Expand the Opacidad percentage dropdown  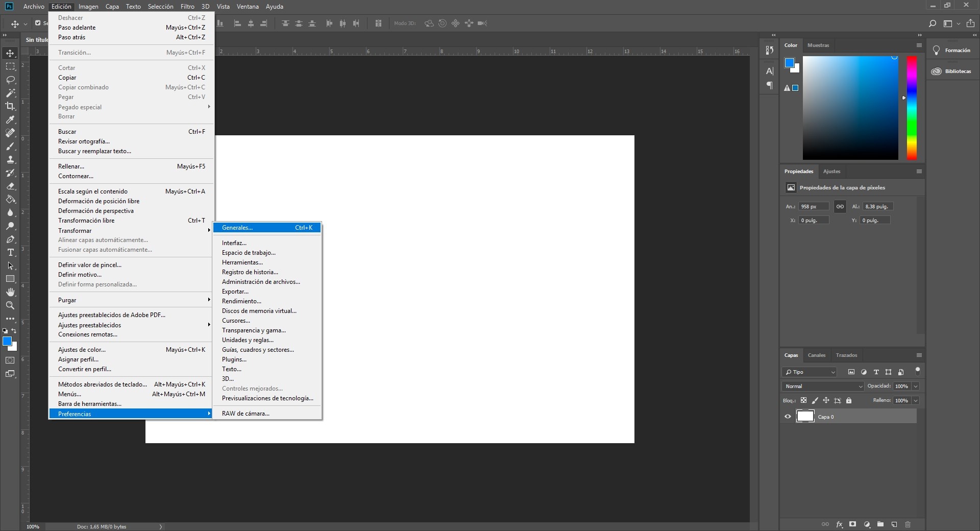pyautogui.click(x=916, y=387)
